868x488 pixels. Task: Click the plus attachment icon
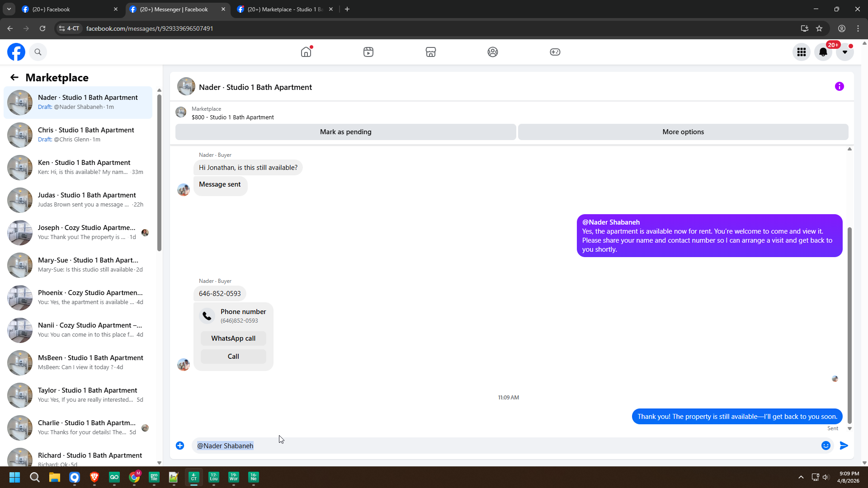pyautogui.click(x=180, y=446)
